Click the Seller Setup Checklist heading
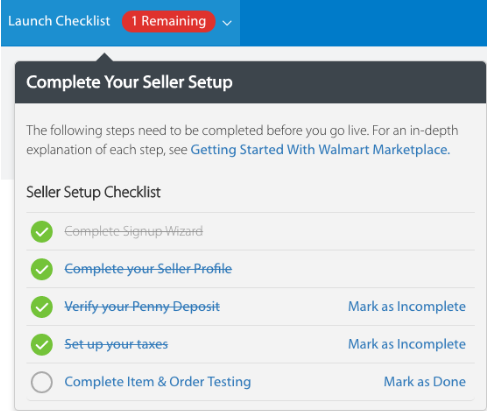487x411 pixels. (x=93, y=192)
